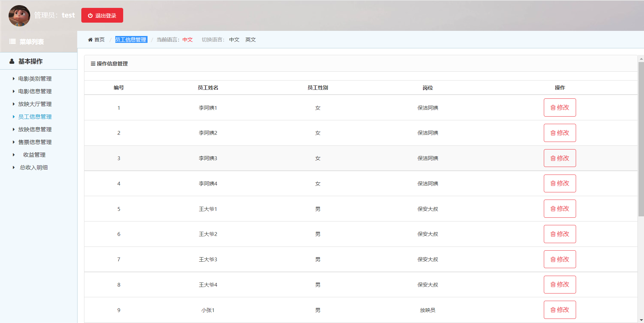Open 首页 breadcrumb link

(x=99, y=40)
